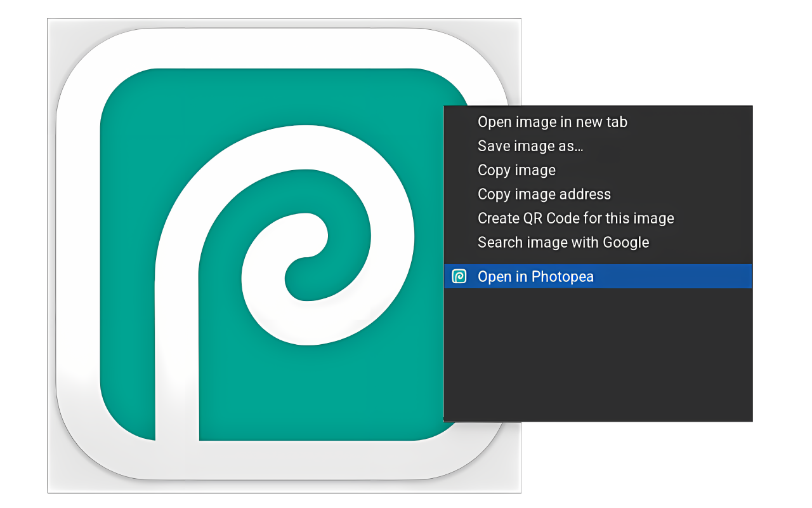This screenshot has height=508, width=812.
Task: Choose "Copy image address"
Action: click(598, 194)
